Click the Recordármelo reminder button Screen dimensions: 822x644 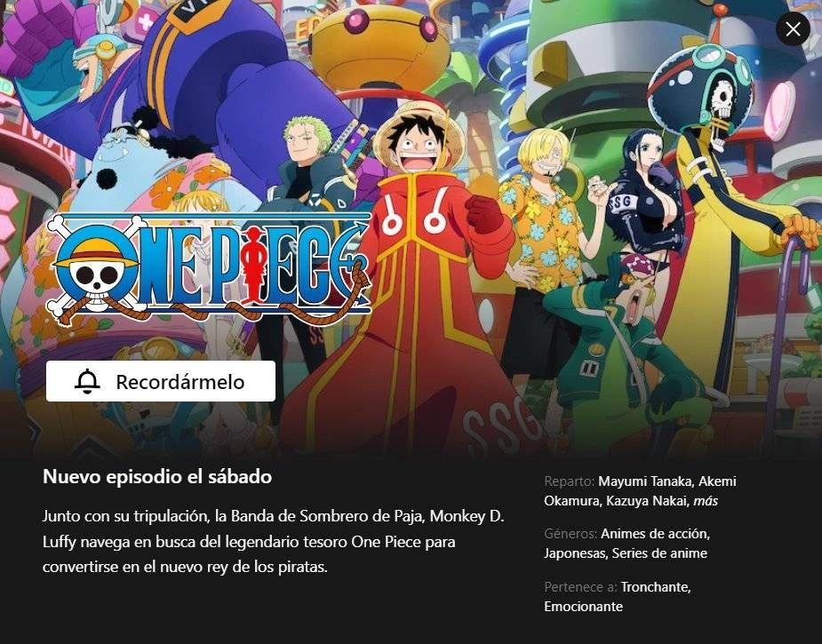point(161,381)
